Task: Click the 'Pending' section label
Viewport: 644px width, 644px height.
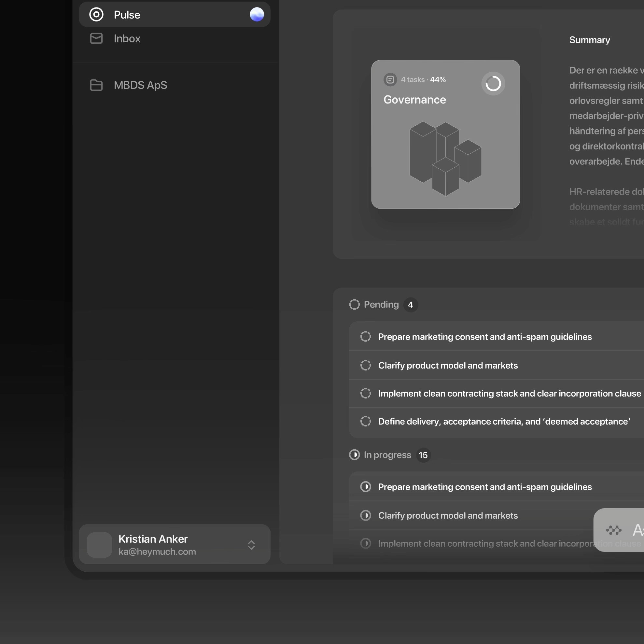Action: pos(381,304)
